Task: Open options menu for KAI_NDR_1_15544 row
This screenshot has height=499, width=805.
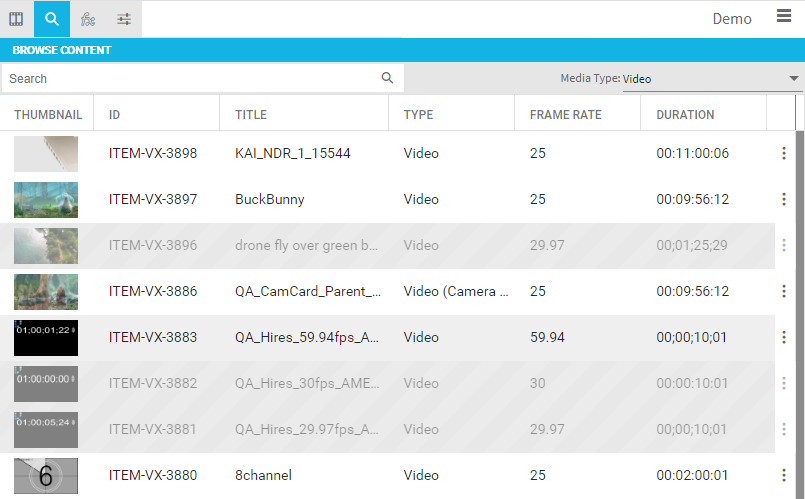Action: pyautogui.click(x=784, y=154)
